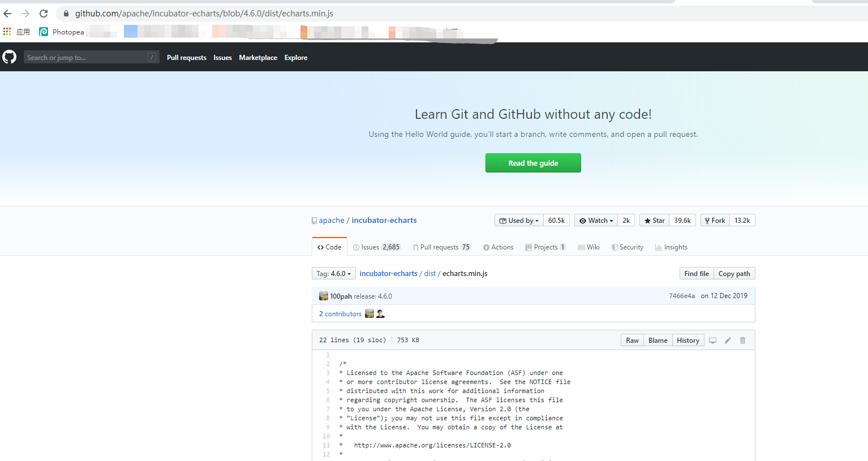Click the browser address bar URL

pyautogui.click(x=204, y=14)
